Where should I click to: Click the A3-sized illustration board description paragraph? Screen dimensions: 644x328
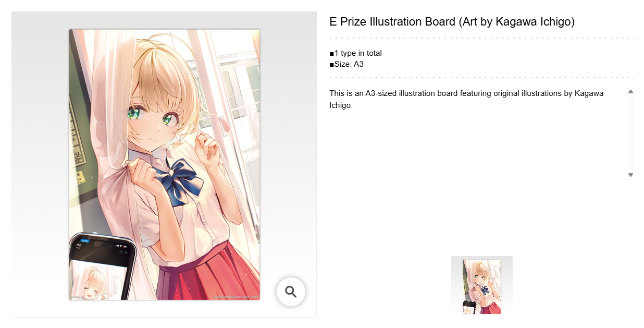[x=466, y=99]
